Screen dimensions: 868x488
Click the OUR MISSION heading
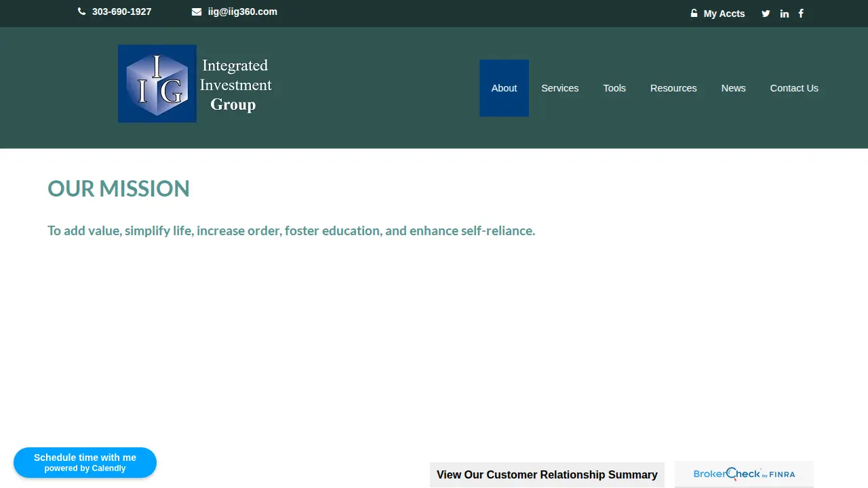tap(119, 188)
